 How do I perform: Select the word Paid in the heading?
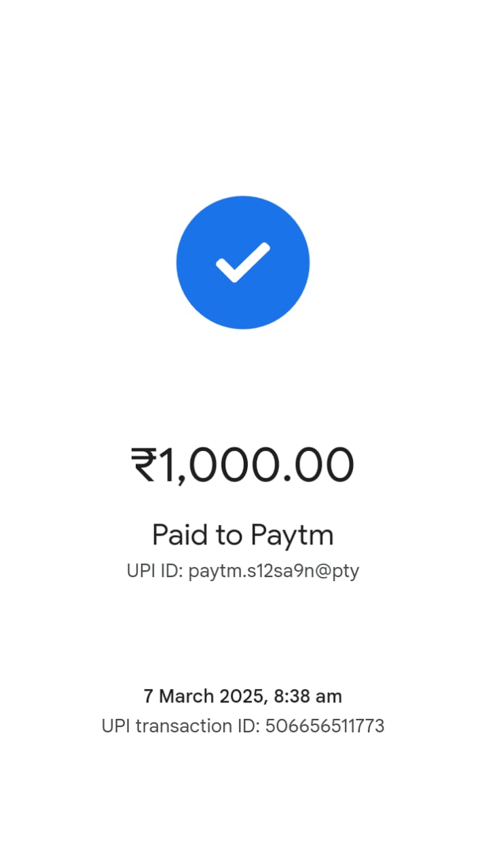click(181, 534)
